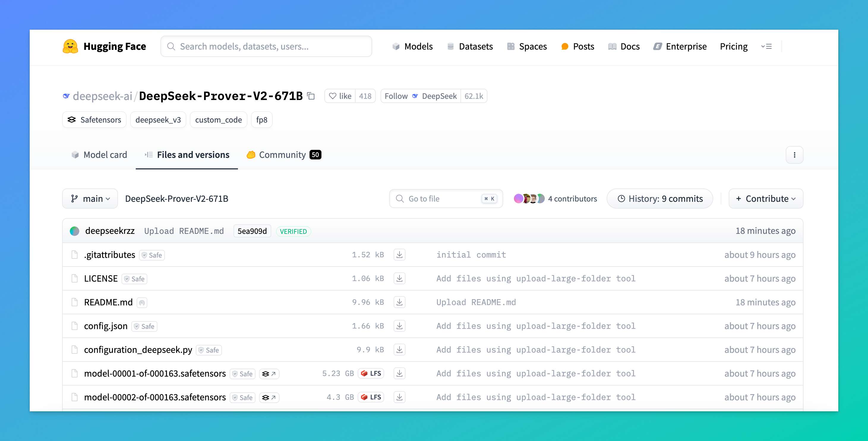Expand the main branch dropdown
The width and height of the screenshot is (868, 441).
pyautogui.click(x=90, y=199)
